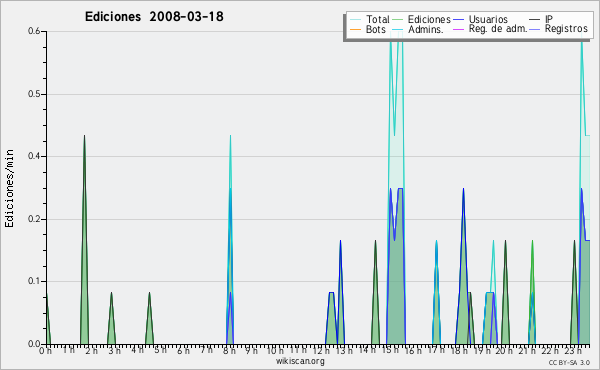
Task: Click the 'CC BY-SA 3.0' license text
Action: [x=569, y=362]
